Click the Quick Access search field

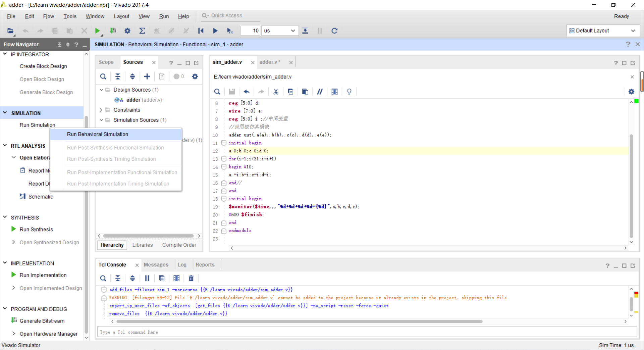pos(231,16)
